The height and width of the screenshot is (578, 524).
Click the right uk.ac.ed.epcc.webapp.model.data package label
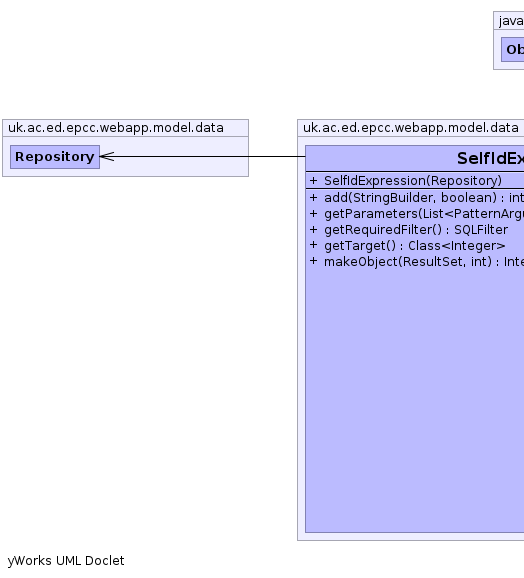(x=411, y=128)
